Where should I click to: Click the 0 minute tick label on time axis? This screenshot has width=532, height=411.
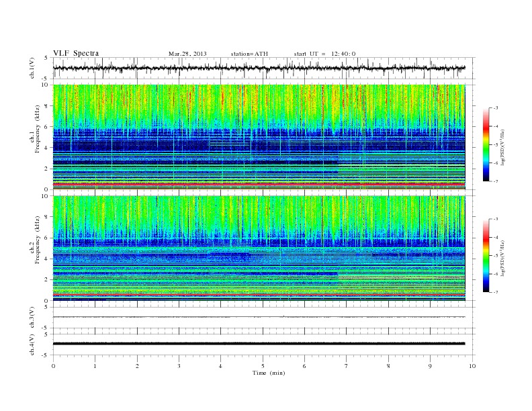tap(53, 366)
